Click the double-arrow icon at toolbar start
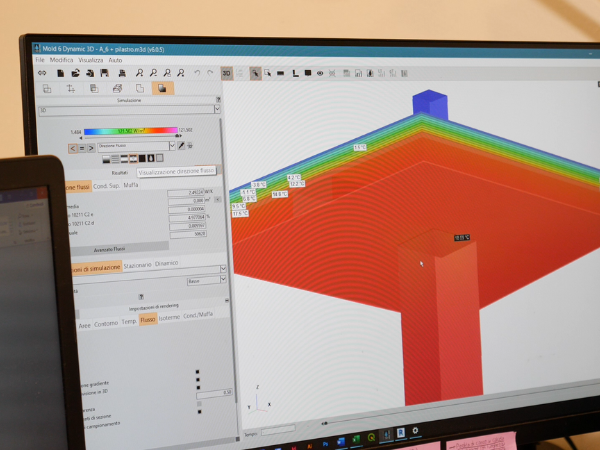This screenshot has width=600, height=450. pyautogui.click(x=42, y=73)
